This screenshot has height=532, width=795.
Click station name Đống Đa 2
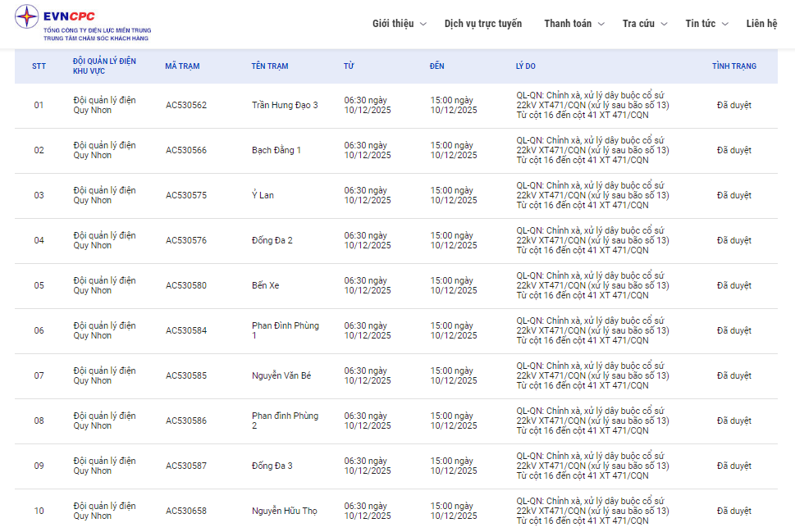pos(272,241)
